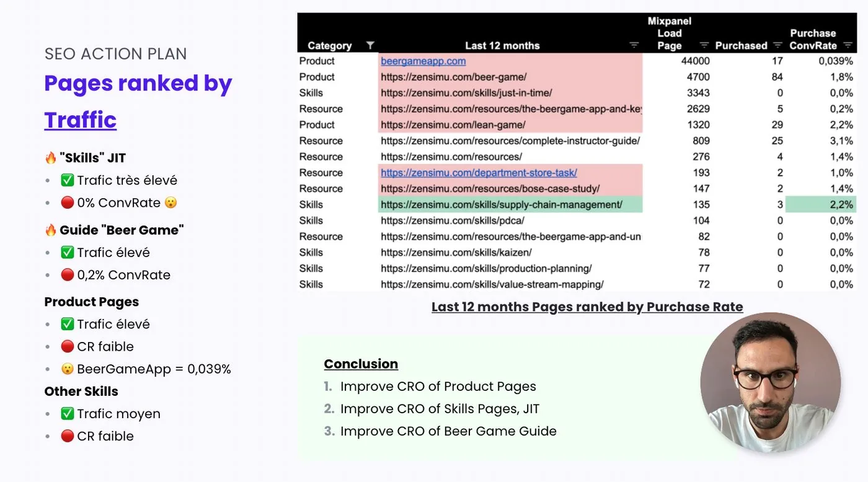Image resolution: width=868 pixels, height=482 pixels.
Task: Select the Purchase ConvRate header text
Action: 813,39
